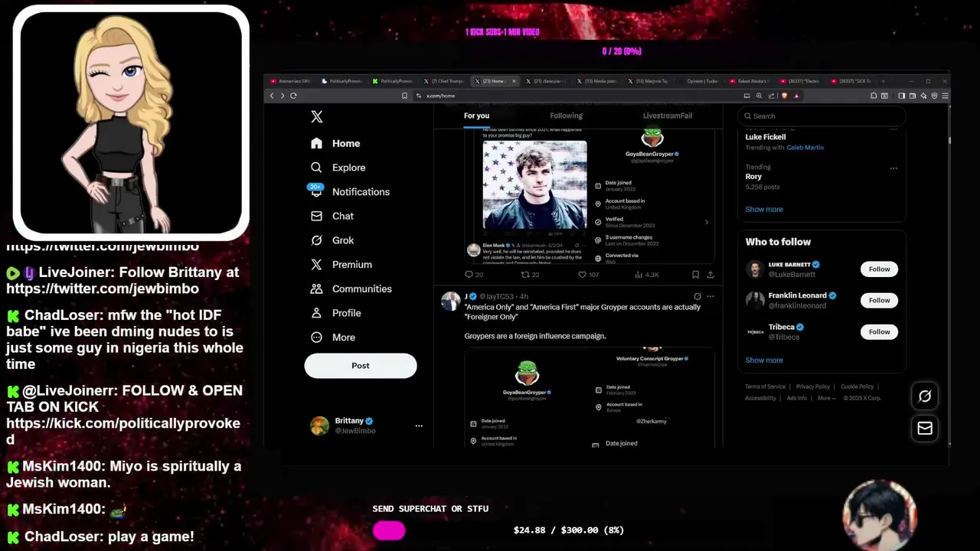Switch to the Baked Alaska's tab

[x=751, y=81]
